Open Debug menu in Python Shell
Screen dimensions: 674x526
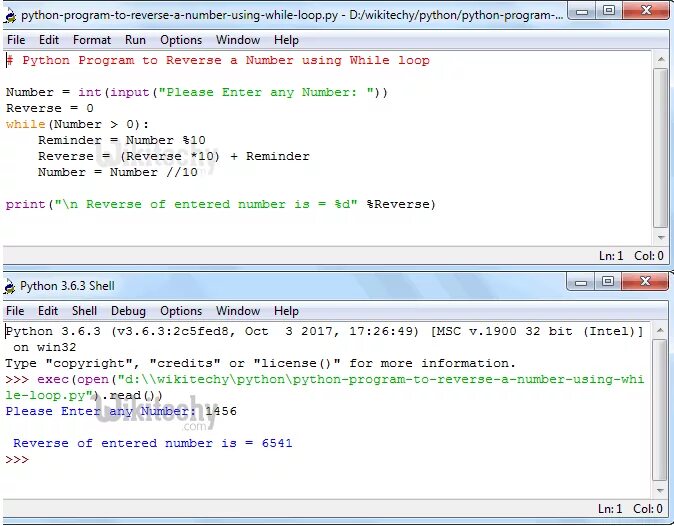[x=128, y=311]
